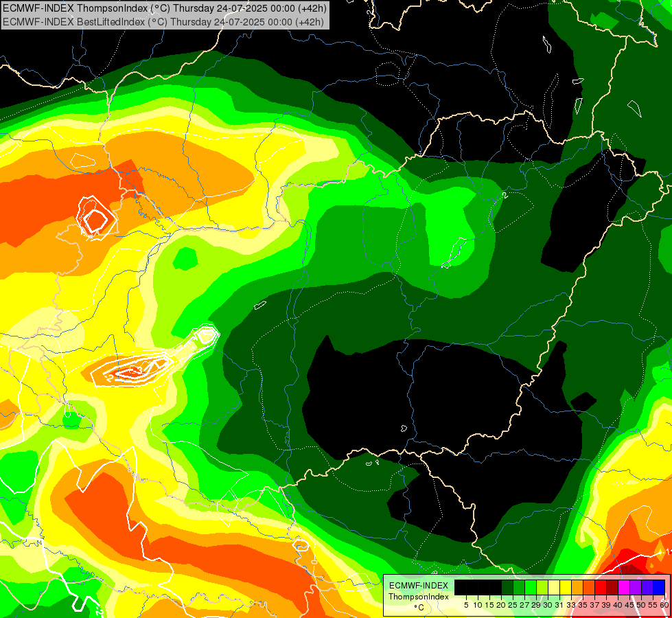The height and width of the screenshot is (618, 672).
Task: Click the medium green 25-27 legend swatch
Action: click(x=519, y=587)
